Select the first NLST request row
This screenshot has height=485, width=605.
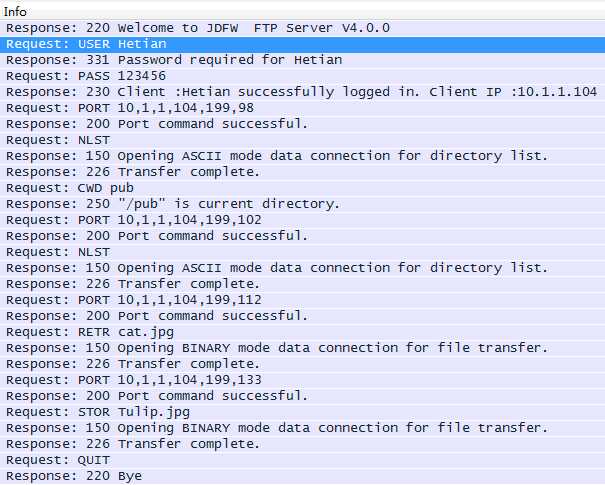302,140
